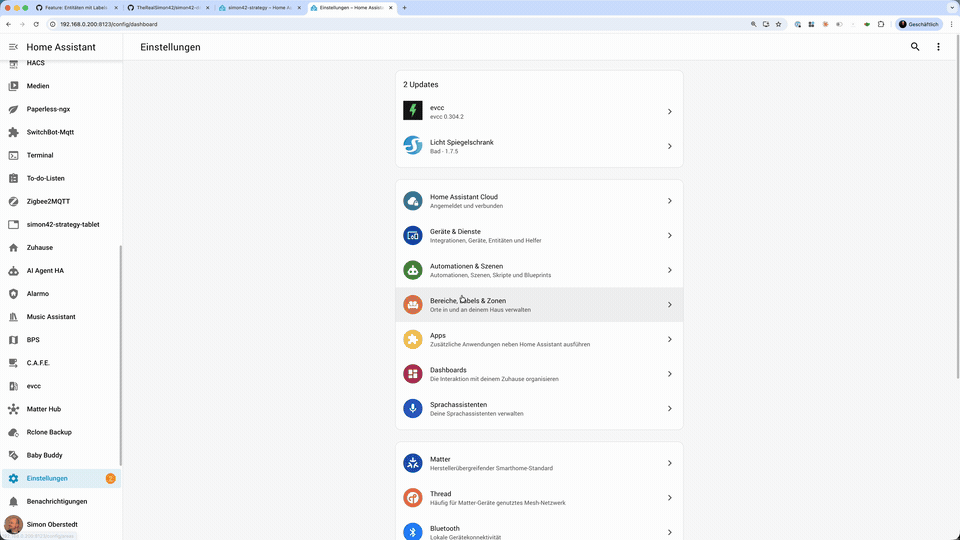Click the 2 Updates heading
Image resolution: width=960 pixels, height=540 pixels.
(421, 84)
